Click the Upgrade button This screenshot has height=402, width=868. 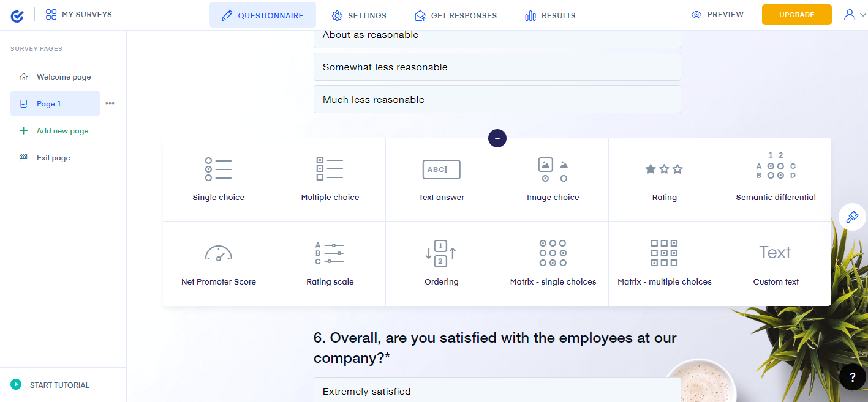pyautogui.click(x=796, y=15)
